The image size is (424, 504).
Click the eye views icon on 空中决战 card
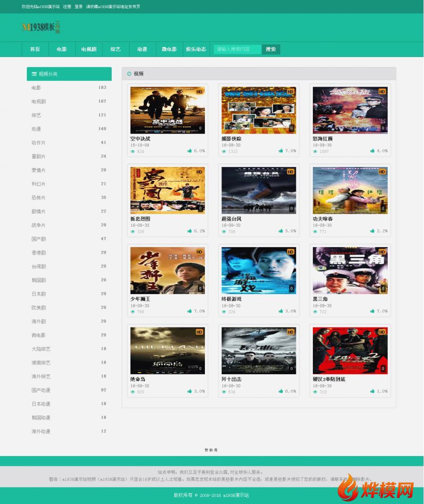point(132,152)
